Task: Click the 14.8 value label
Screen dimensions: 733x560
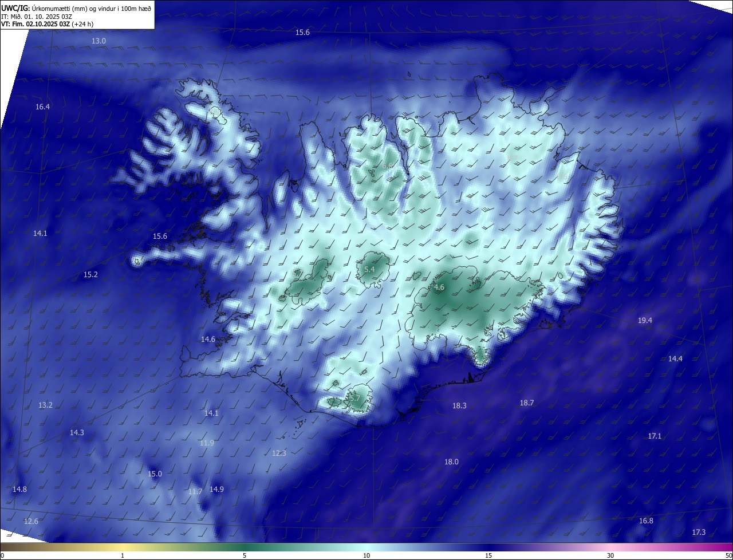Action: pos(19,490)
